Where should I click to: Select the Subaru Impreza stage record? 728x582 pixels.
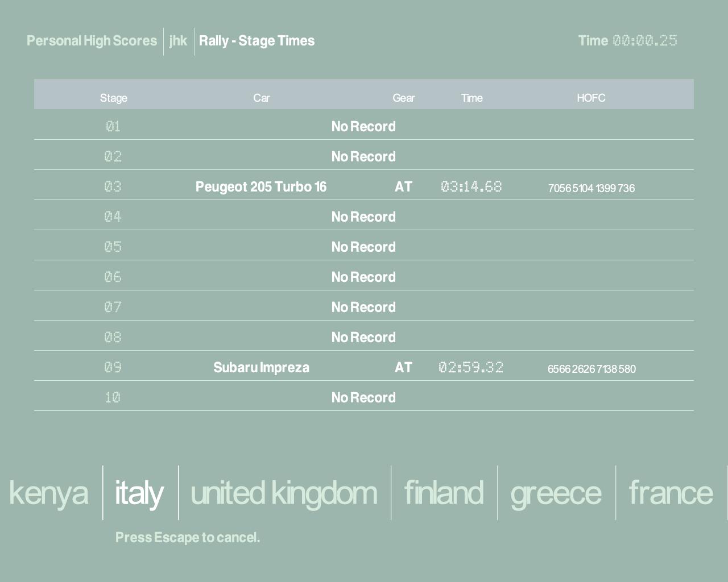click(x=261, y=368)
